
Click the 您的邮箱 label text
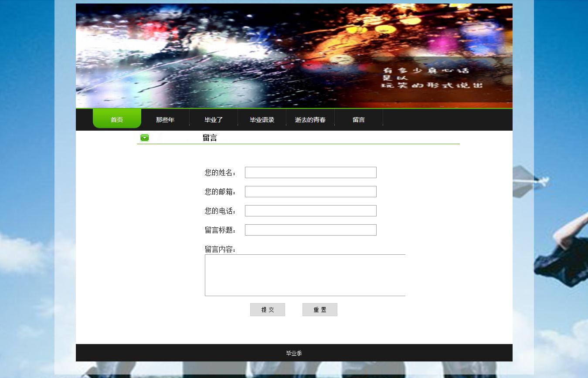(221, 192)
